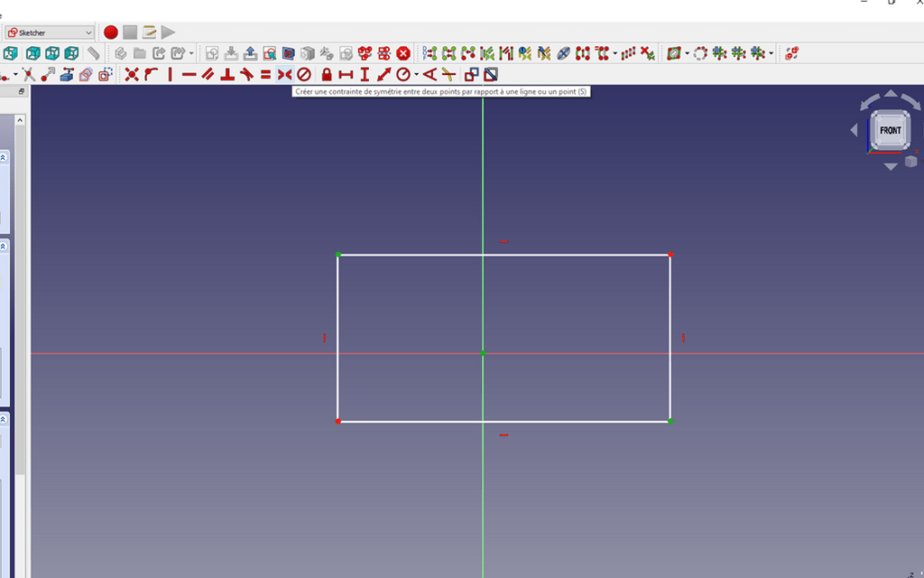Open the symmetry tool dropdown arrow
Screen dimensions: 924x578
615,53
